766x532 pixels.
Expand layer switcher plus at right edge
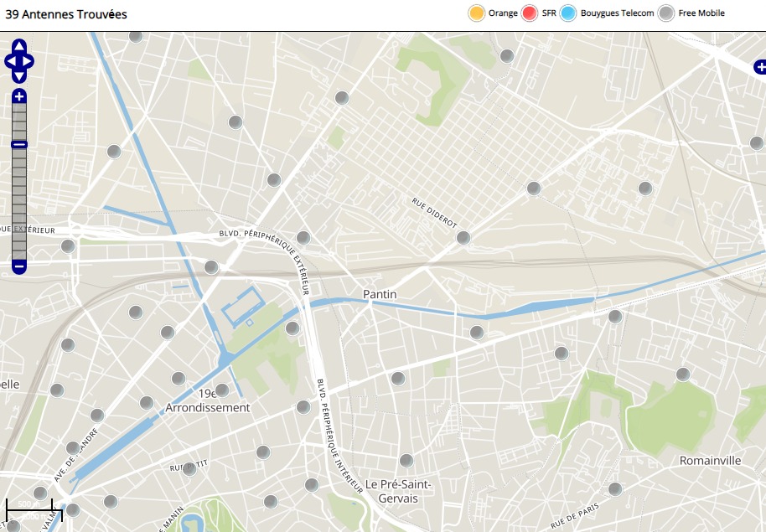pyautogui.click(x=759, y=67)
